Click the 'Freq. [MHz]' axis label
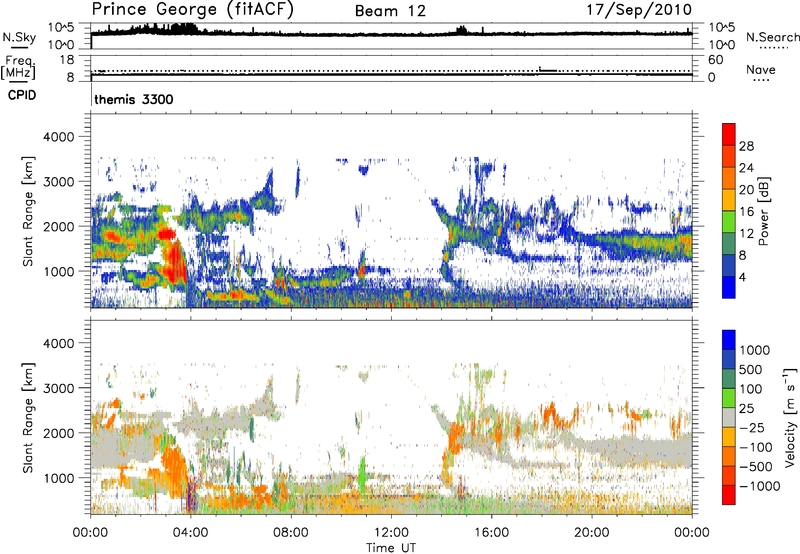Image resolution: width=800 pixels, height=554 pixels. 19,68
